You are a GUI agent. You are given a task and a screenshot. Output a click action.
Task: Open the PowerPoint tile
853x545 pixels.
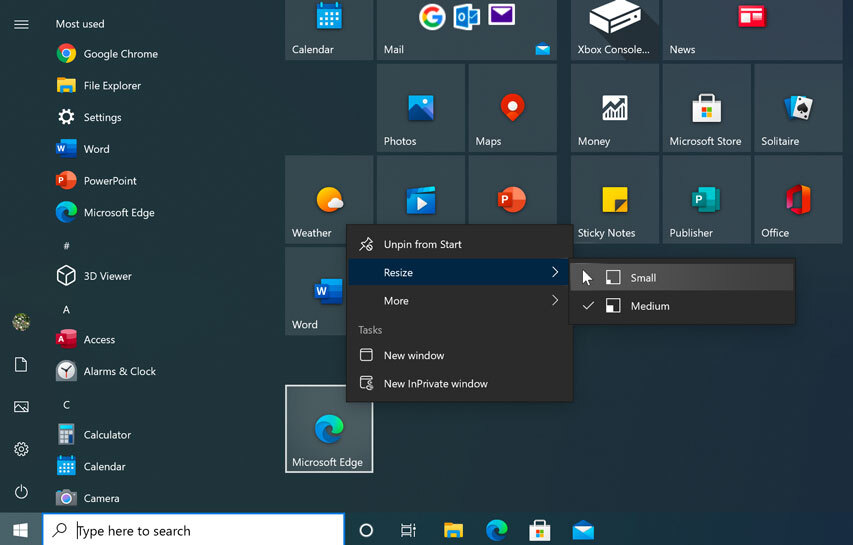click(x=512, y=190)
